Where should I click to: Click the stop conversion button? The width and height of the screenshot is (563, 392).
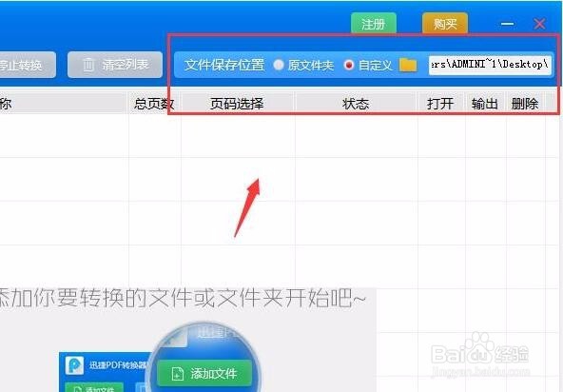tap(28, 65)
